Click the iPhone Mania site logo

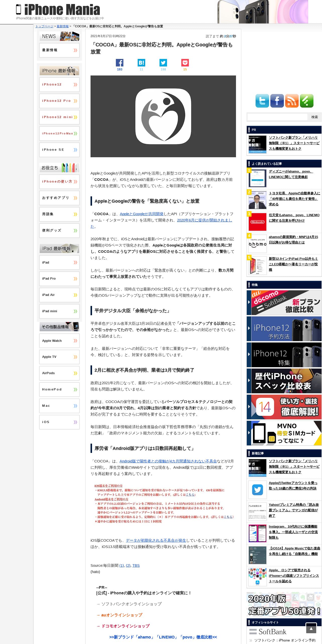[x=58, y=10]
